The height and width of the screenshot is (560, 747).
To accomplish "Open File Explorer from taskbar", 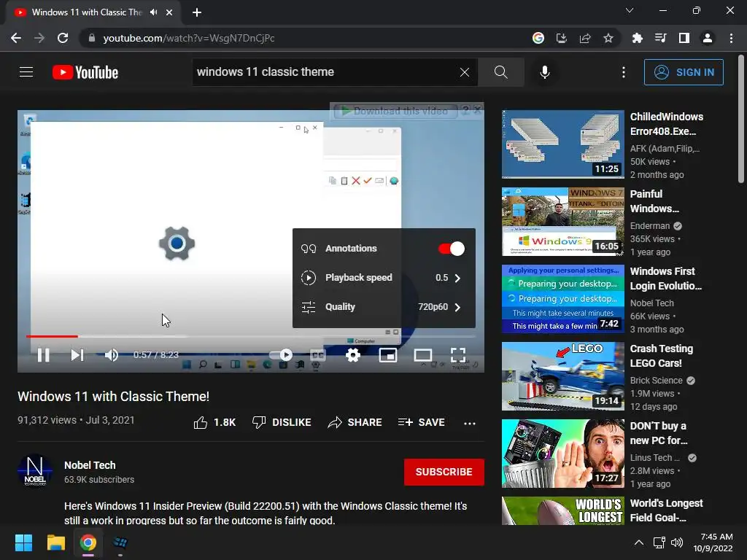I will click(x=55, y=542).
